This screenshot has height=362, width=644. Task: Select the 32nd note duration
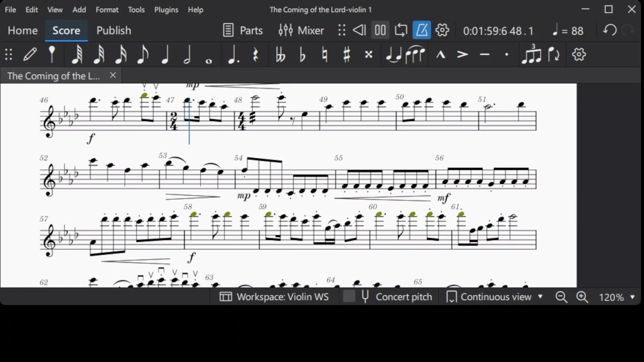click(99, 54)
